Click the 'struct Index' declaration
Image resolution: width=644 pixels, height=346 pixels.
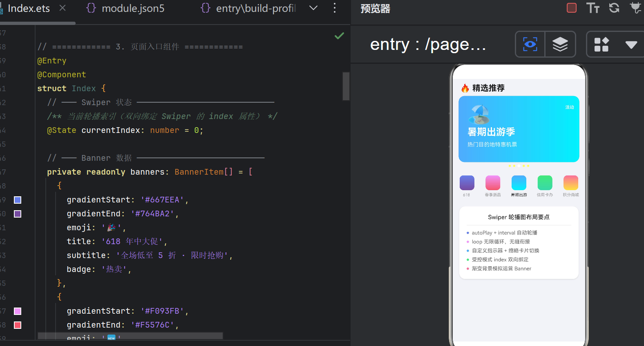(x=67, y=89)
